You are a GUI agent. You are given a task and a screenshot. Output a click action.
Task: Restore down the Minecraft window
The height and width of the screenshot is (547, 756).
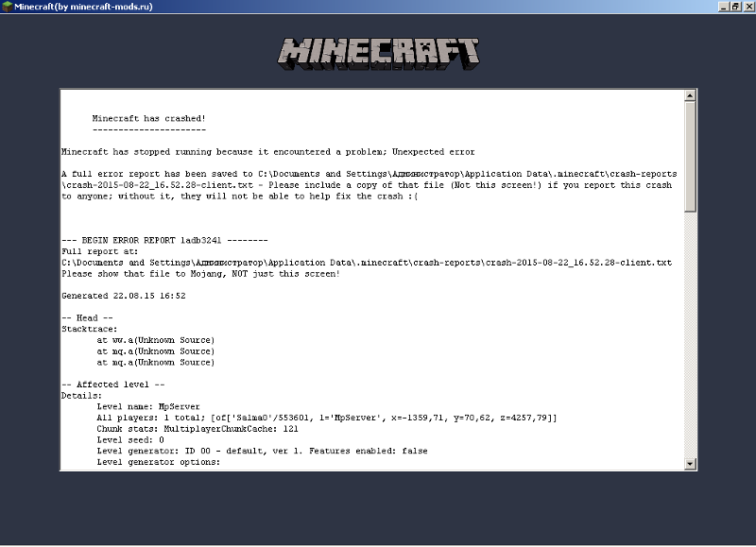point(735,7)
